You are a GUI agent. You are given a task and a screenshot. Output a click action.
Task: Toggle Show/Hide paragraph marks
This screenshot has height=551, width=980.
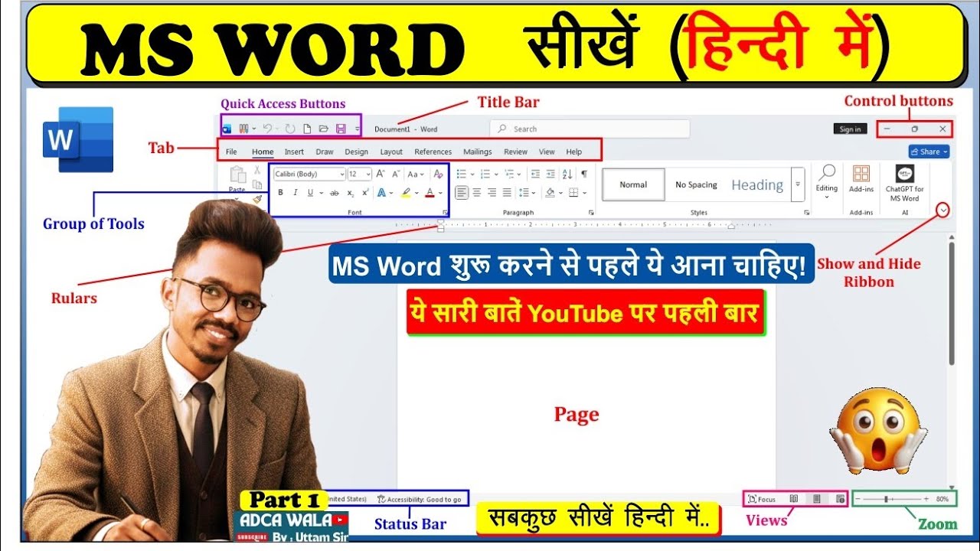click(584, 174)
